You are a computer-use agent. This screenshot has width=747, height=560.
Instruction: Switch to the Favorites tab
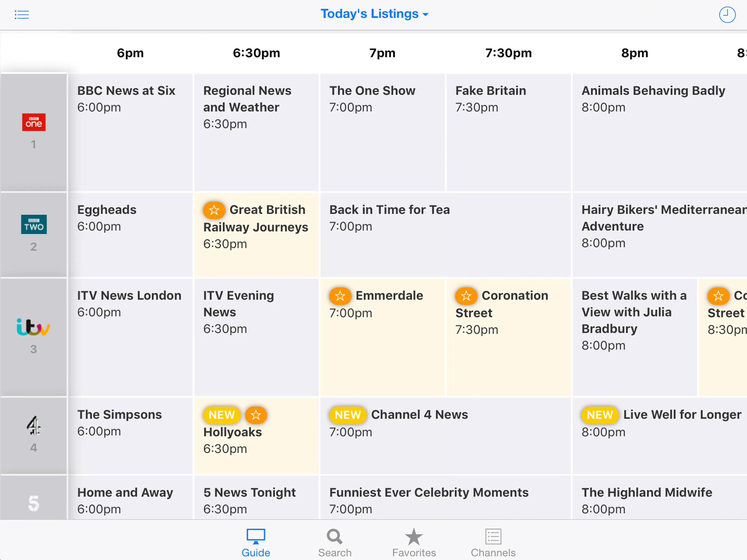414,543
